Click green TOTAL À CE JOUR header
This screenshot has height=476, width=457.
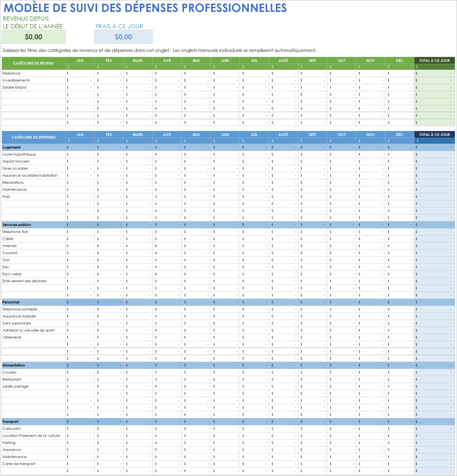[x=434, y=60]
